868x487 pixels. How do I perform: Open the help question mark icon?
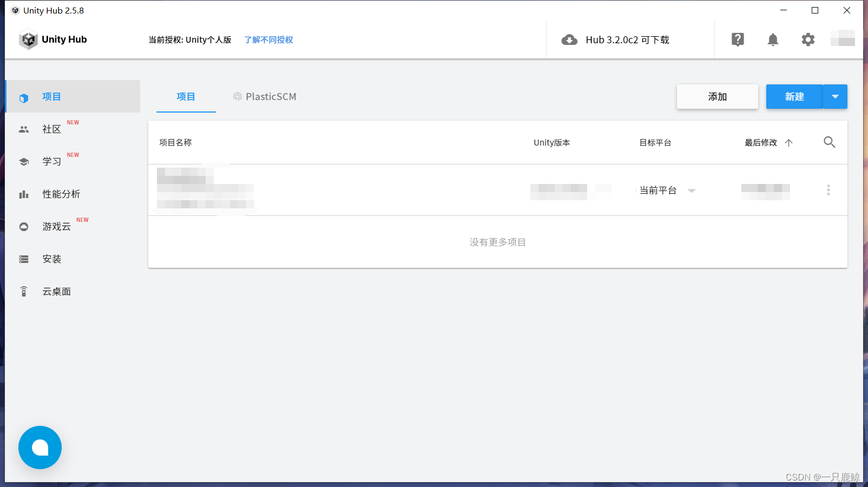738,40
